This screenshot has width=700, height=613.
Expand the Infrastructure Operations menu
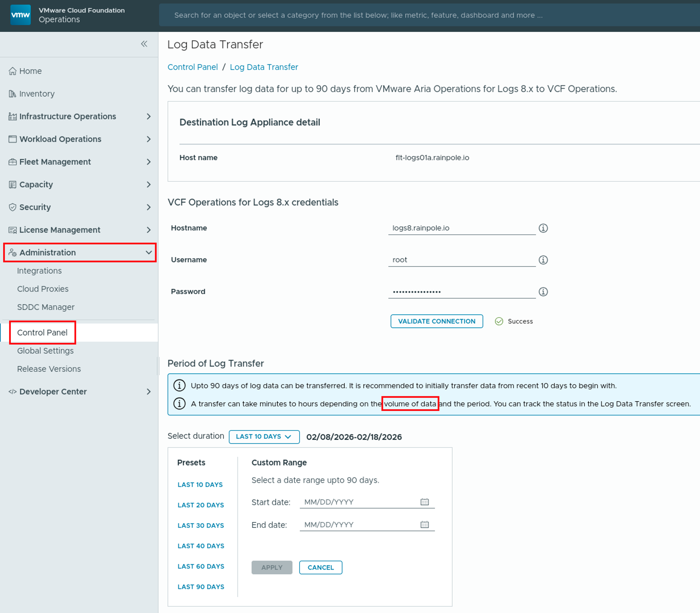click(x=148, y=117)
